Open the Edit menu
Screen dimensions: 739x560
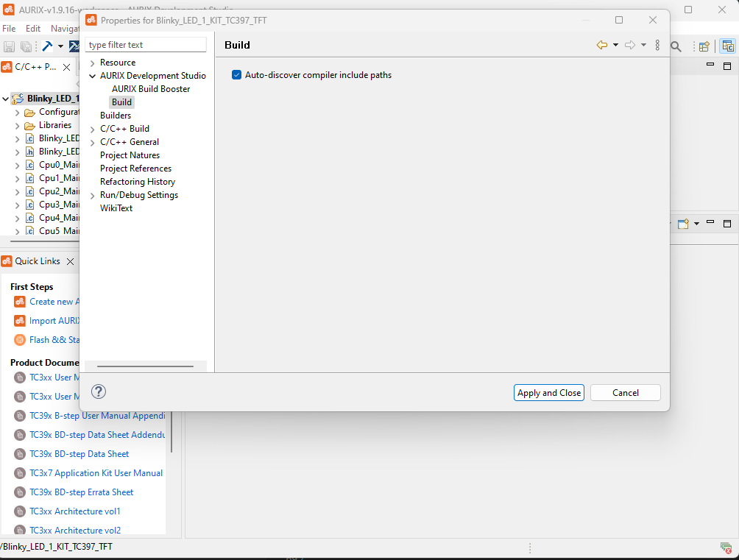pyautogui.click(x=32, y=27)
